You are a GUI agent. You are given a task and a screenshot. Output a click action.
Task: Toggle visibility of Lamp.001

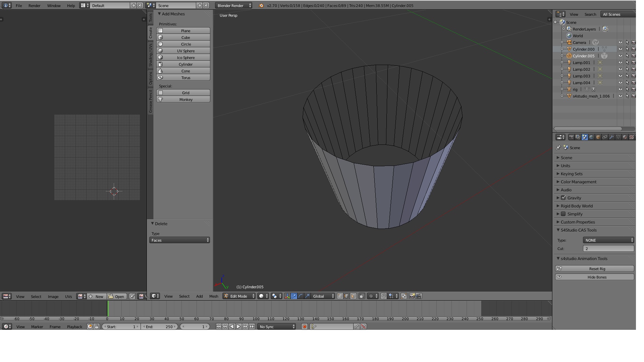point(620,62)
